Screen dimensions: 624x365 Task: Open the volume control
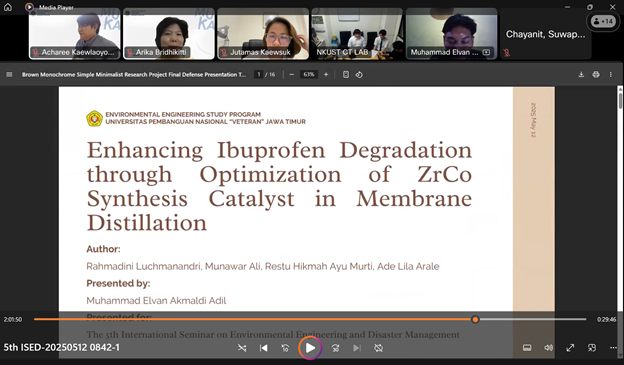click(x=548, y=348)
